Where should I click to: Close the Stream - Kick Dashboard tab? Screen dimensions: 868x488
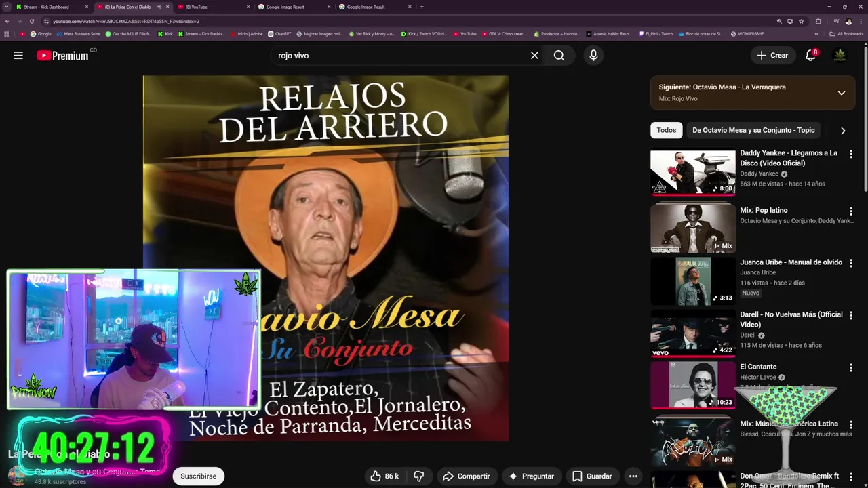(87, 7)
